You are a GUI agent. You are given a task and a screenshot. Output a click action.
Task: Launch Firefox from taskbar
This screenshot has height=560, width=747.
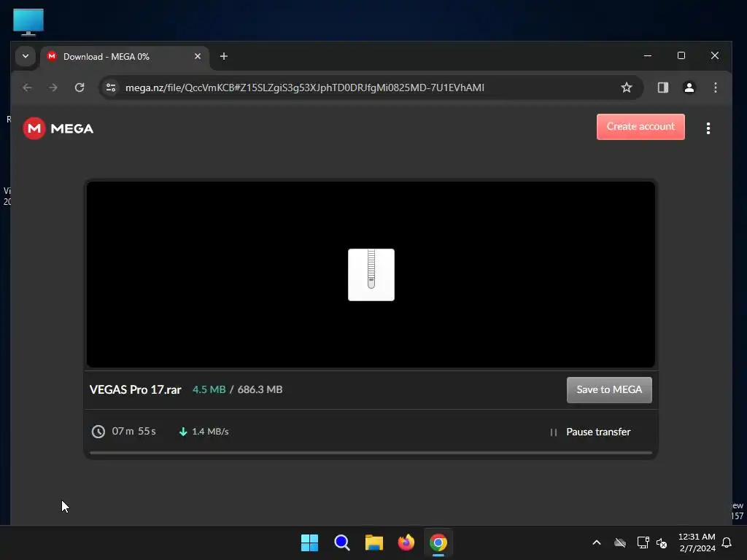406,542
